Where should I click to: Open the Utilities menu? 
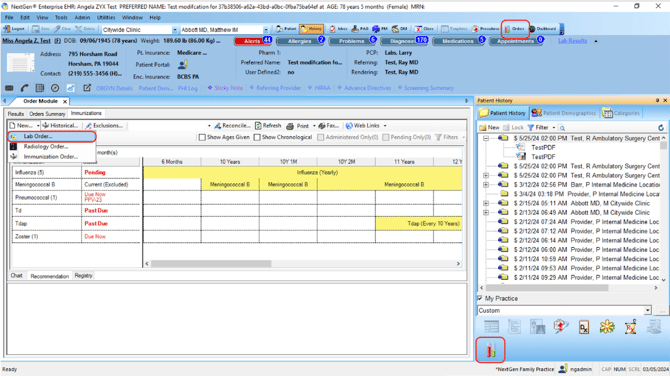pos(106,18)
